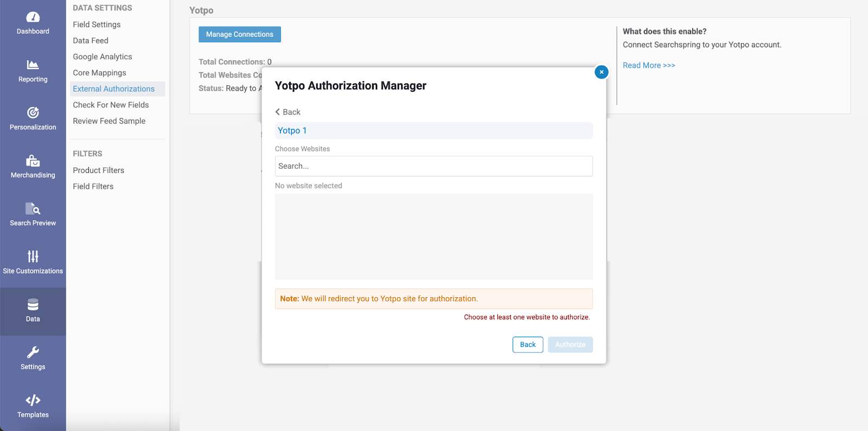This screenshot has width=868, height=431.
Task: Click 'Choose at least one website' warning
Action: 527,317
